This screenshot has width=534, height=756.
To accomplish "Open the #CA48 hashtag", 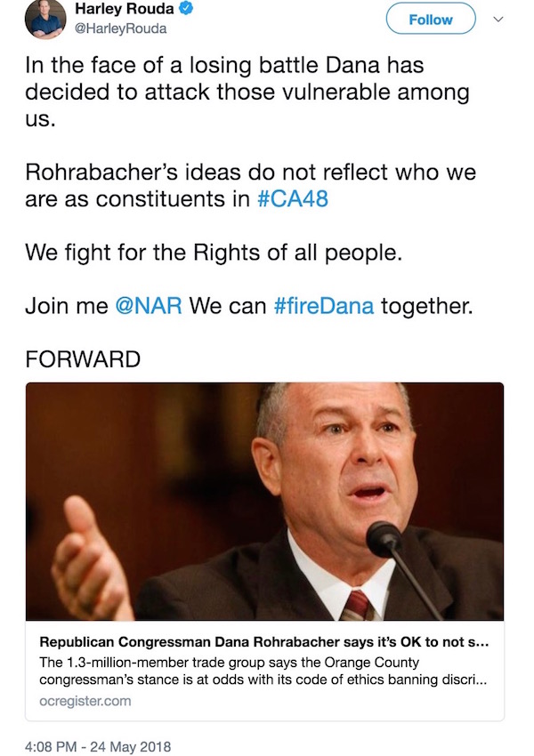I will pos(293,198).
